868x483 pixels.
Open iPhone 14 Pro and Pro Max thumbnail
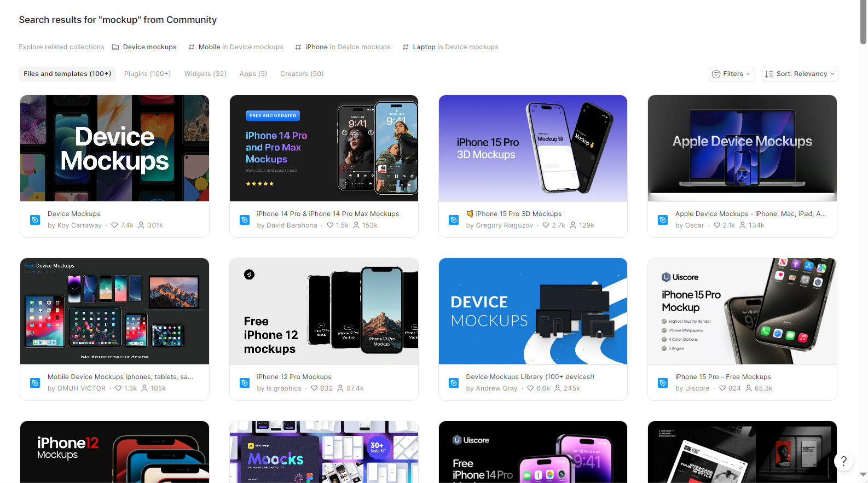pos(324,148)
